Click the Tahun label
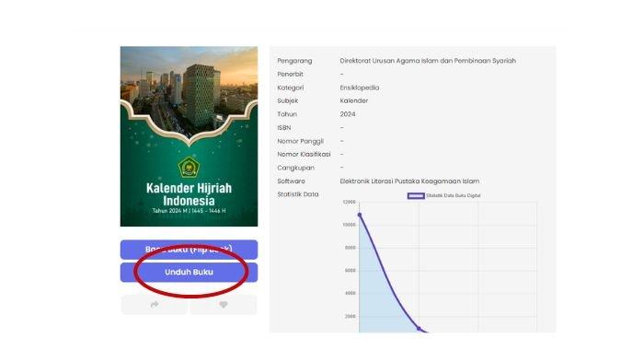644x362 pixels. [x=287, y=114]
